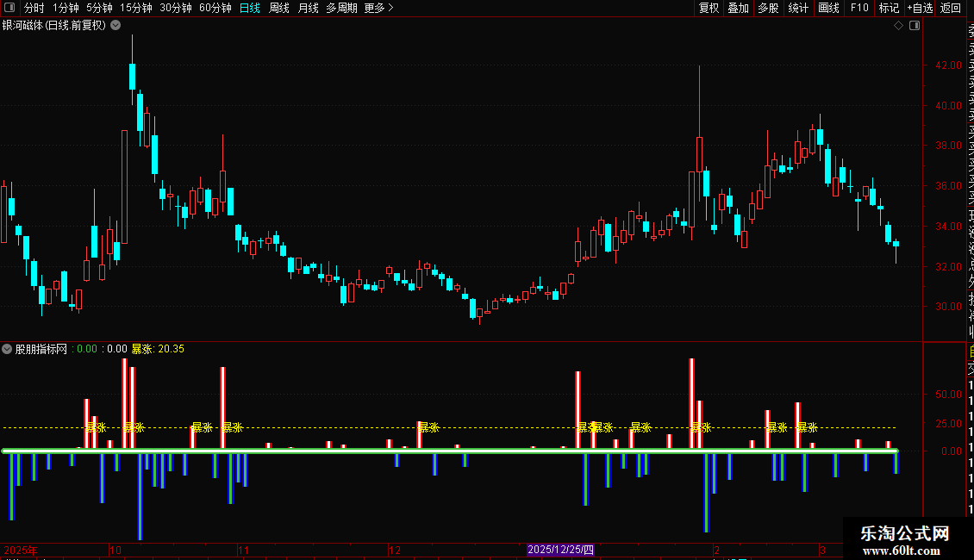This screenshot has width=974, height=560.
Task: Open the 多股 multi-stock view
Action: pyautogui.click(x=768, y=8)
